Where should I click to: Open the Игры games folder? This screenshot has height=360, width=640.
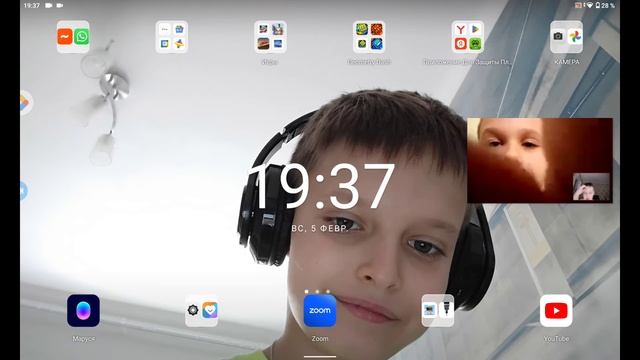[x=270, y=37]
